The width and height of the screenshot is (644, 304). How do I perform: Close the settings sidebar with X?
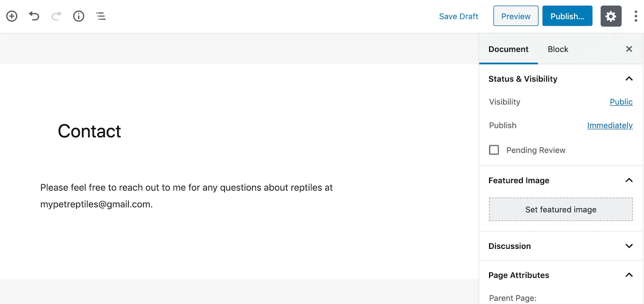(x=629, y=49)
